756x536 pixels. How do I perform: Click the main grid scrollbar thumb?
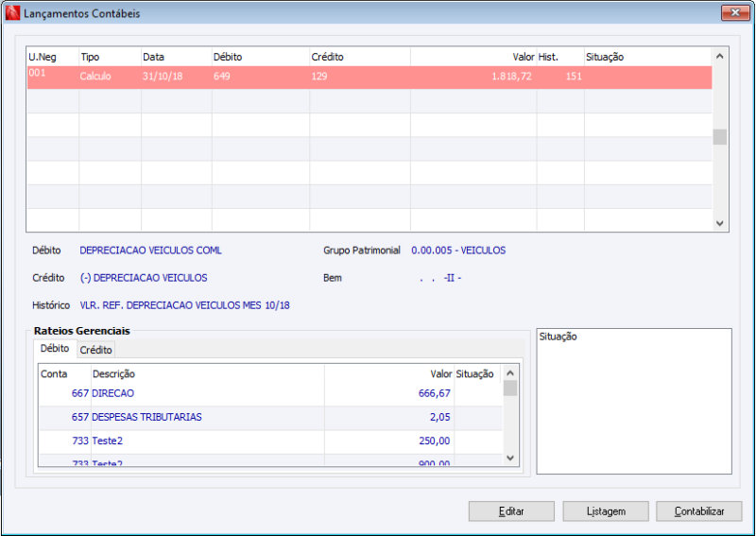click(720, 137)
